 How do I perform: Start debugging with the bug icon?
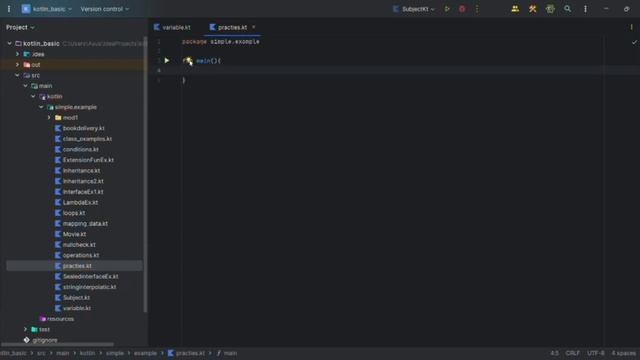[462, 9]
